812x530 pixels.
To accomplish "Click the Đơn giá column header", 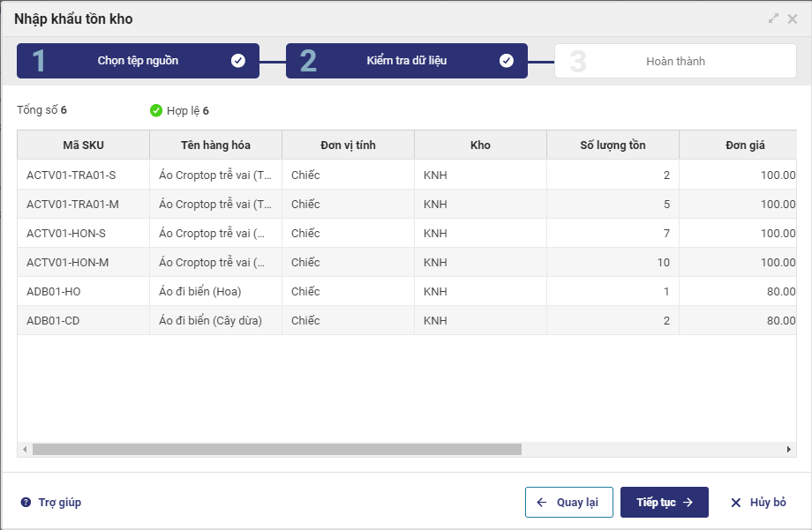I will pos(738,145).
